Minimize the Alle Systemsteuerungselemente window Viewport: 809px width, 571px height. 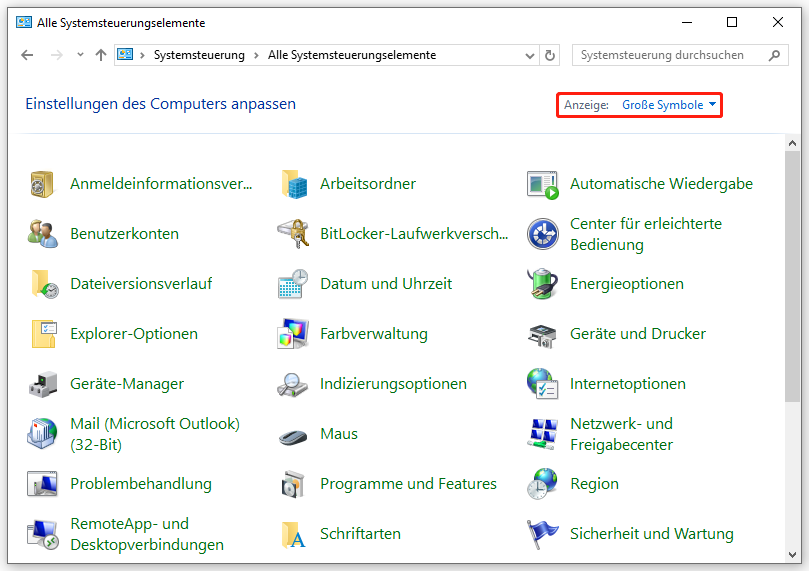[687, 22]
